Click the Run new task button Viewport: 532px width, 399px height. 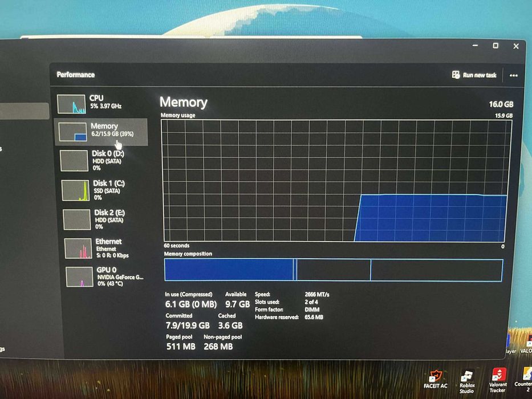474,75
